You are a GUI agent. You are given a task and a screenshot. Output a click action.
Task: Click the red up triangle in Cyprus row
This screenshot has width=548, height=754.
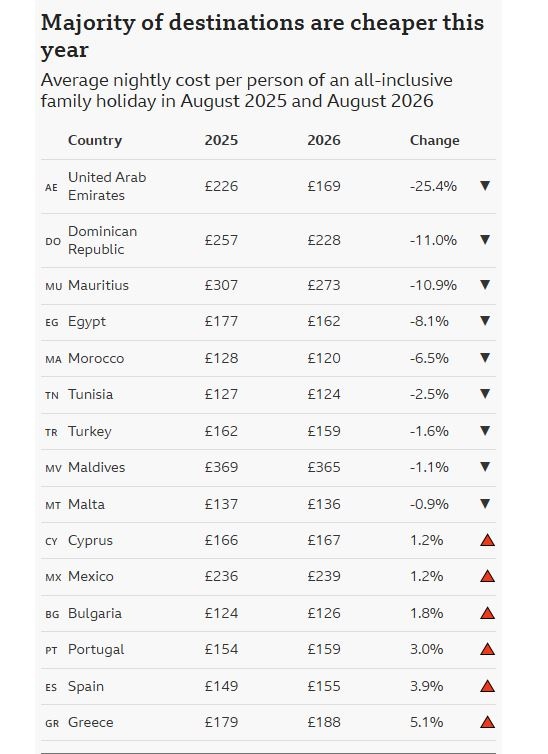pos(487,540)
